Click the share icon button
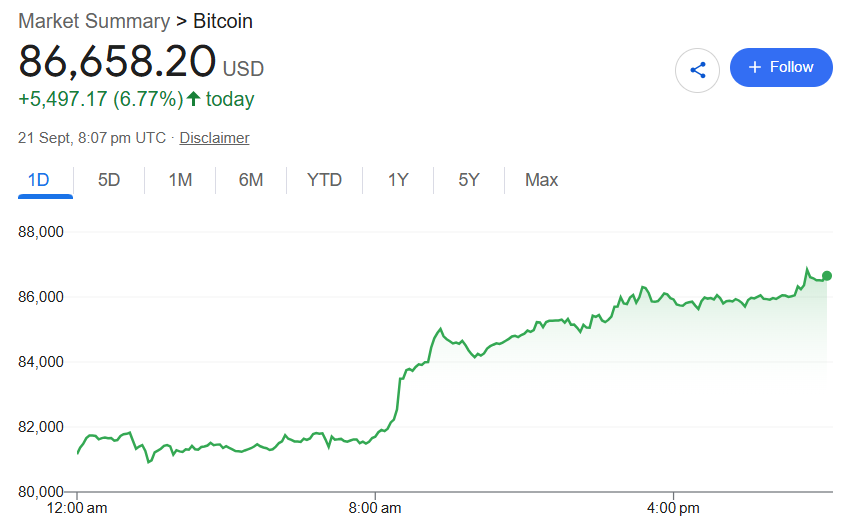Screen dimensions: 850x519 pos(697,70)
